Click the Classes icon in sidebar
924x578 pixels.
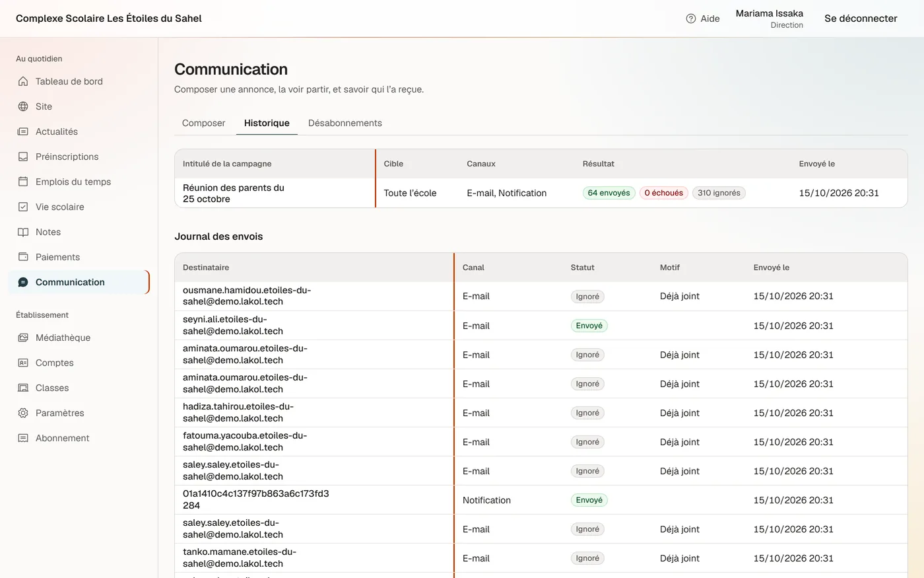click(23, 388)
